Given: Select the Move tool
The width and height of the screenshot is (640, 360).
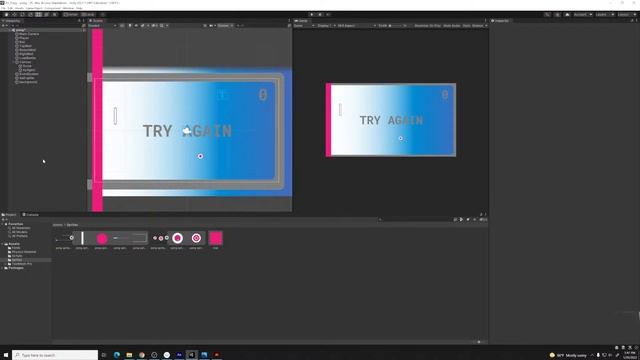Looking at the screenshot, I should pyautogui.click(x=14, y=15).
